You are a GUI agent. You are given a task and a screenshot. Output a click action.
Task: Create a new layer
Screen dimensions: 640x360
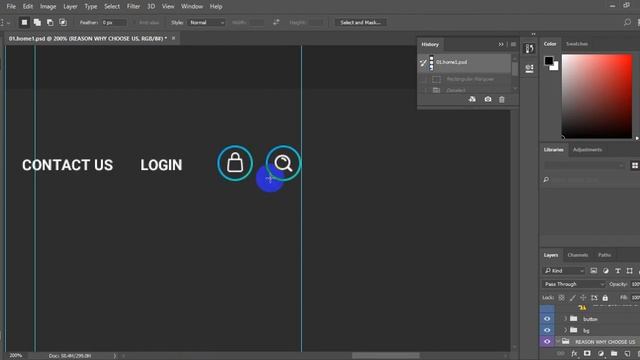(x=627, y=353)
